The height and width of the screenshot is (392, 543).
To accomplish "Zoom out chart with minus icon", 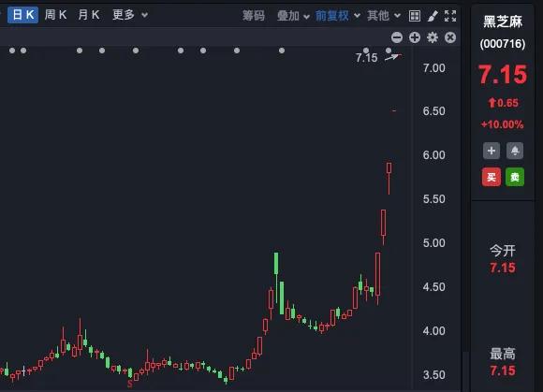I will [397, 37].
